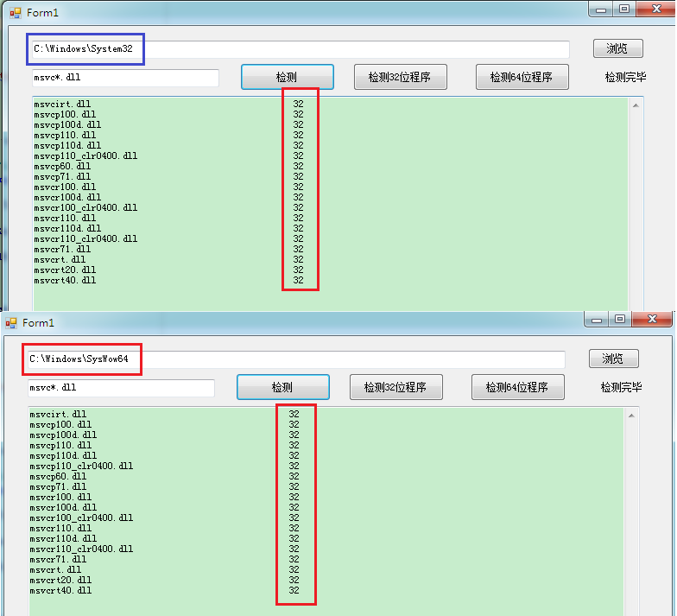Select msvcirt.dll in the upper window list
The image size is (677, 616).
click(62, 104)
